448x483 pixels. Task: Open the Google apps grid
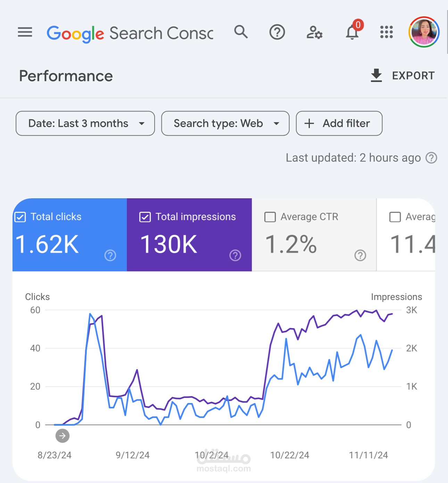[387, 32]
